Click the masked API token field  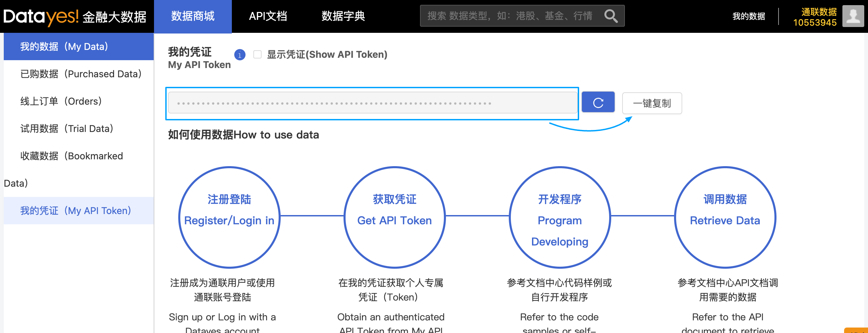coord(372,103)
